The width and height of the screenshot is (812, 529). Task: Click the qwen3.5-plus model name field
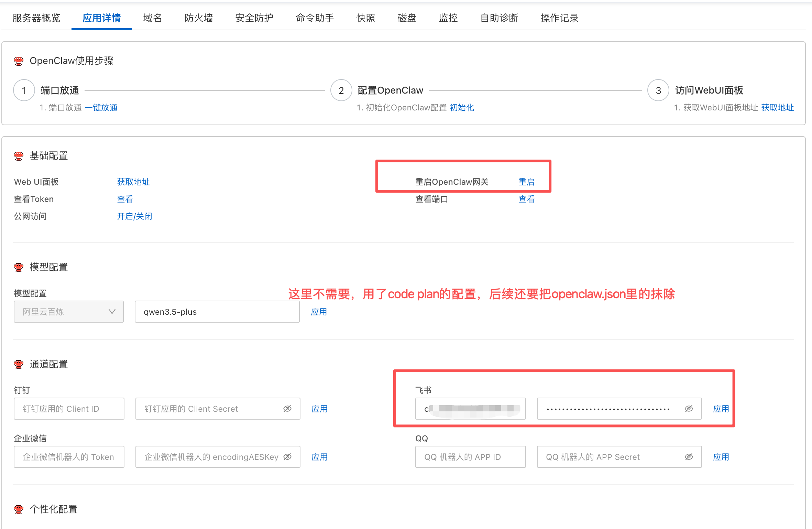coord(217,312)
